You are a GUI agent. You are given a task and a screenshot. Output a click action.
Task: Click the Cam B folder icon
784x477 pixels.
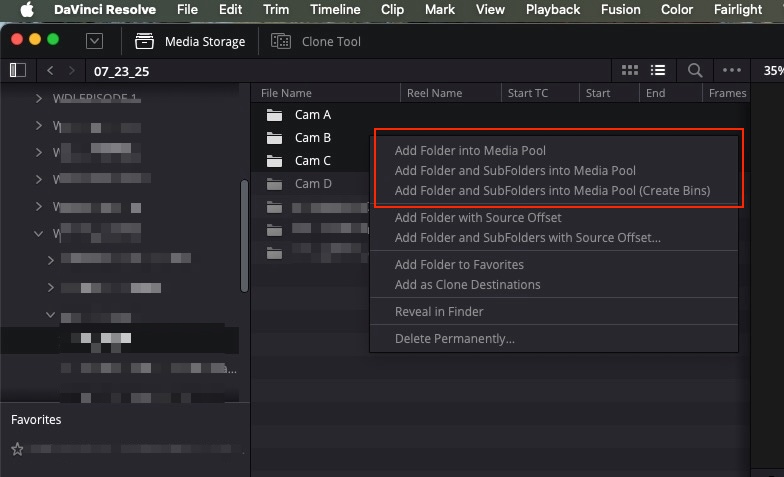[x=274, y=138]
